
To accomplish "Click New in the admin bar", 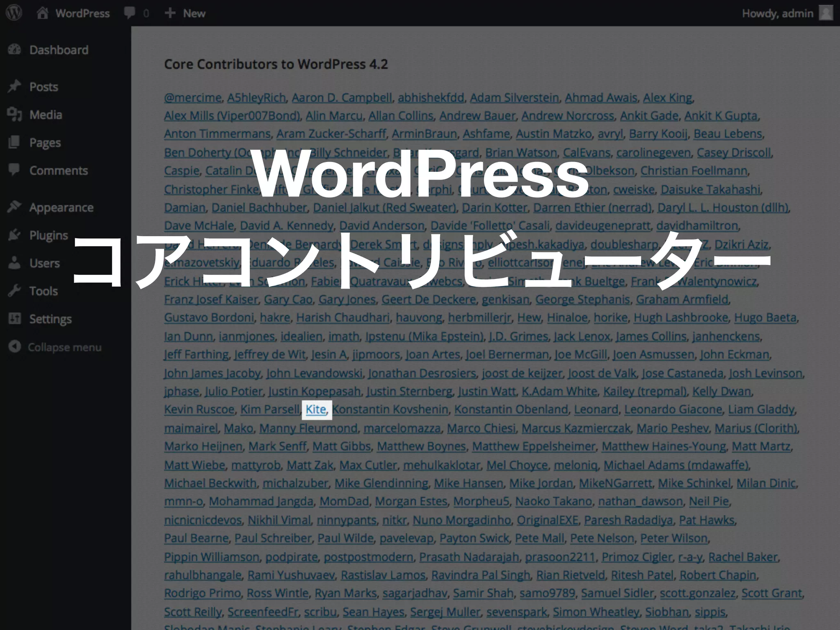I will pyautogui.click(x=194, y=14).
